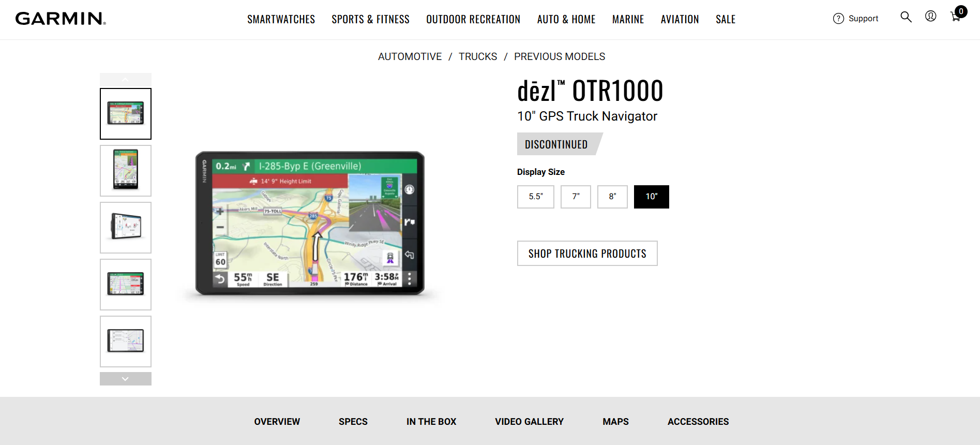Viewport: 980px width, 445px height.
Task: Click the Garmin logo
Action: [x=61, y=19]
